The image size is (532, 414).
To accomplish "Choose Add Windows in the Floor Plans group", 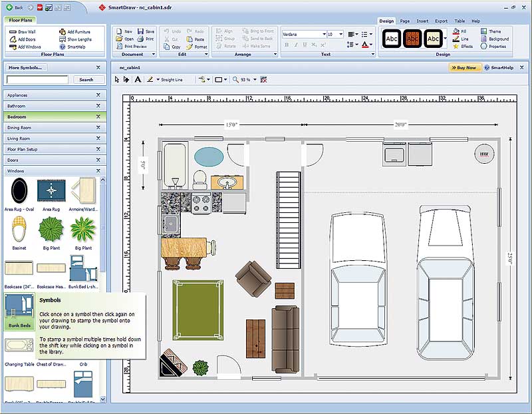I will [x=25, y=47].
